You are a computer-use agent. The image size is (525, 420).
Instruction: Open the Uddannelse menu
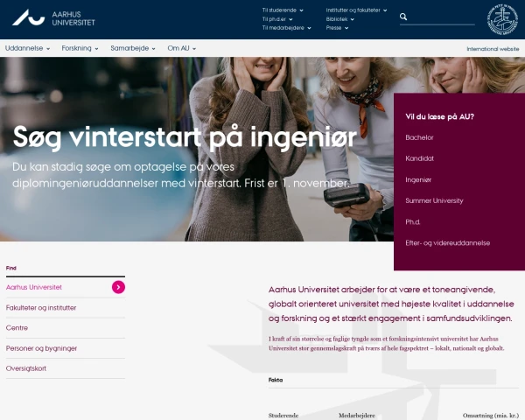click(27, 48)
